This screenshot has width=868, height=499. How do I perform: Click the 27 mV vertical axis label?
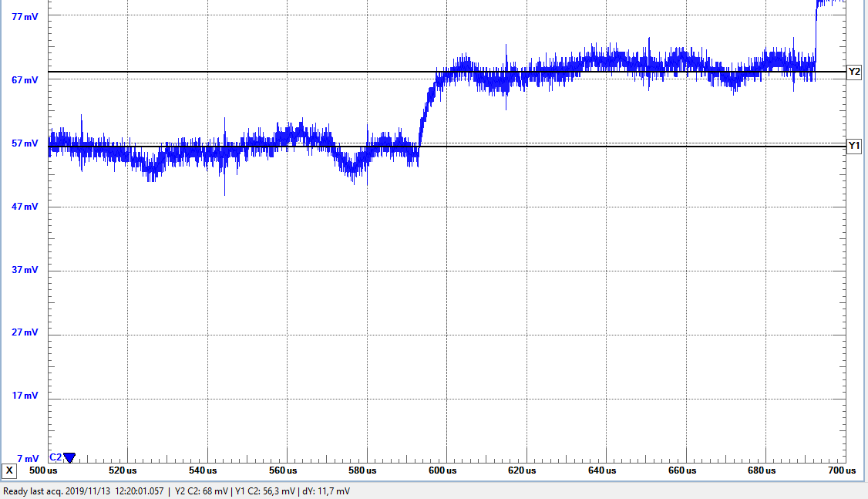coord(25,333)
